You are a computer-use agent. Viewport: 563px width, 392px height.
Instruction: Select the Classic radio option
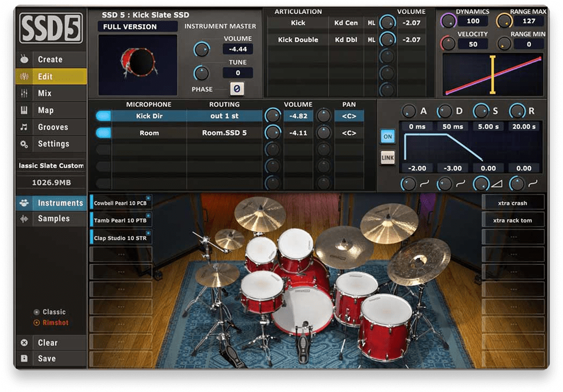point(36,312)
